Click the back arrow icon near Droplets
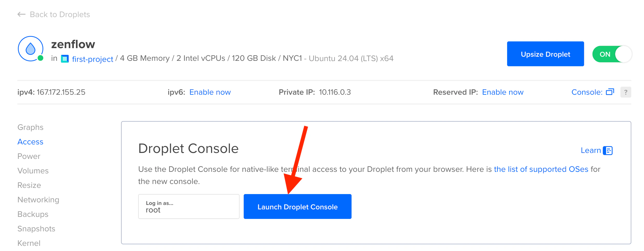Viewport: 644px width, 251px height. click(x=21, y=14)
